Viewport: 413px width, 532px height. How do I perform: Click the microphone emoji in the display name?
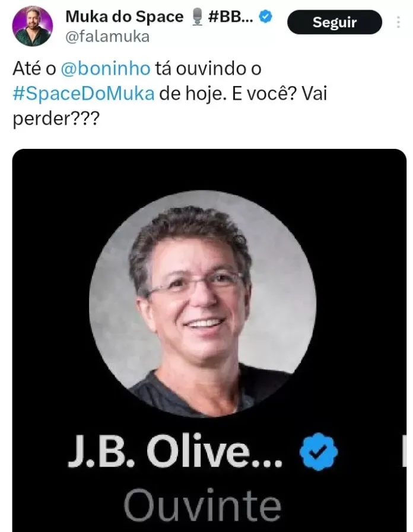point(196,17)
